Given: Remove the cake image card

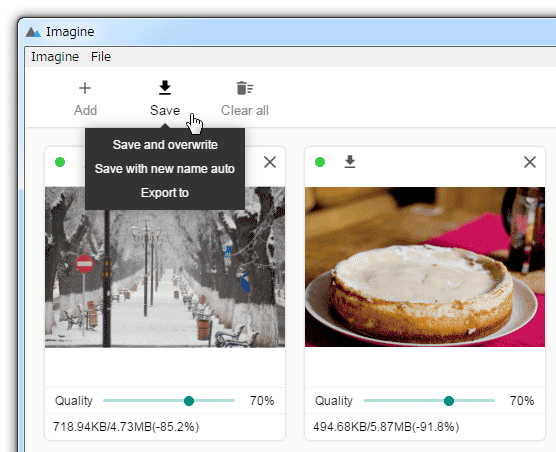Looking at the screenshot, I should 530,162.
